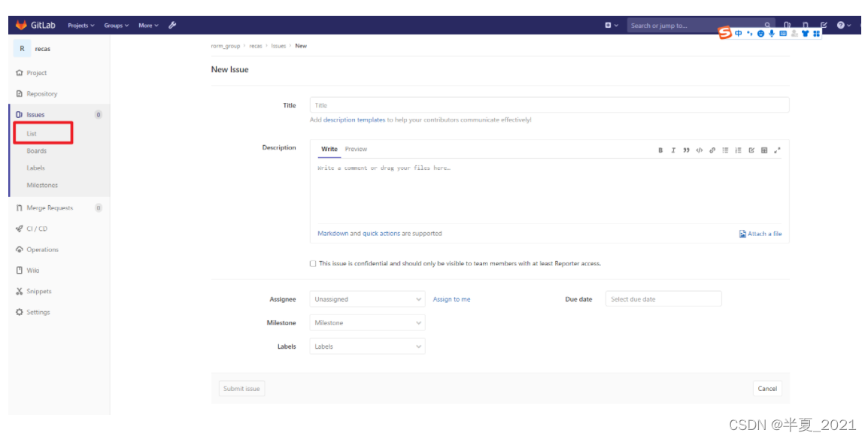The height and width of the screenshot is (439, 868).
Task: Add a link via the link icon
Action: (712, 150)
